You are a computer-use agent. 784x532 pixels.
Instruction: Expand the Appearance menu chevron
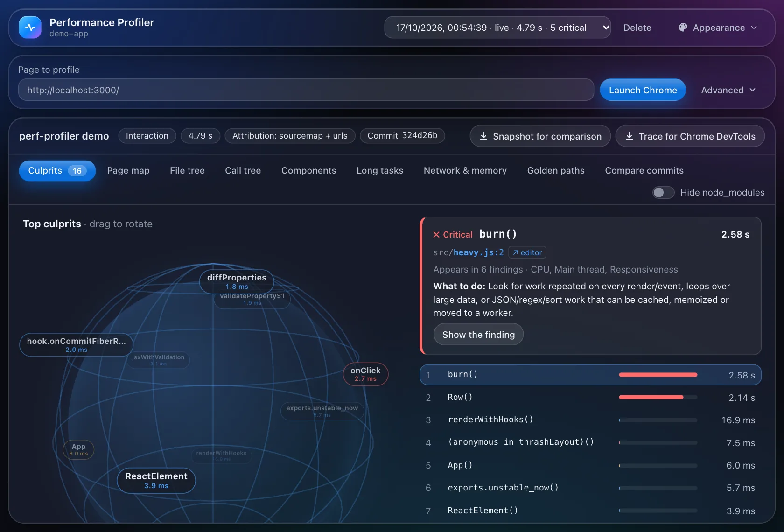click(754, 28)
